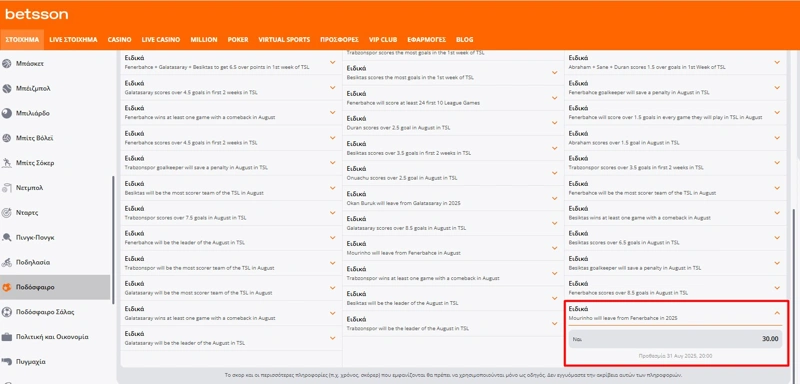
Task: Open the POKER tab
Action: pyautogui.click(x=238, y=40)
